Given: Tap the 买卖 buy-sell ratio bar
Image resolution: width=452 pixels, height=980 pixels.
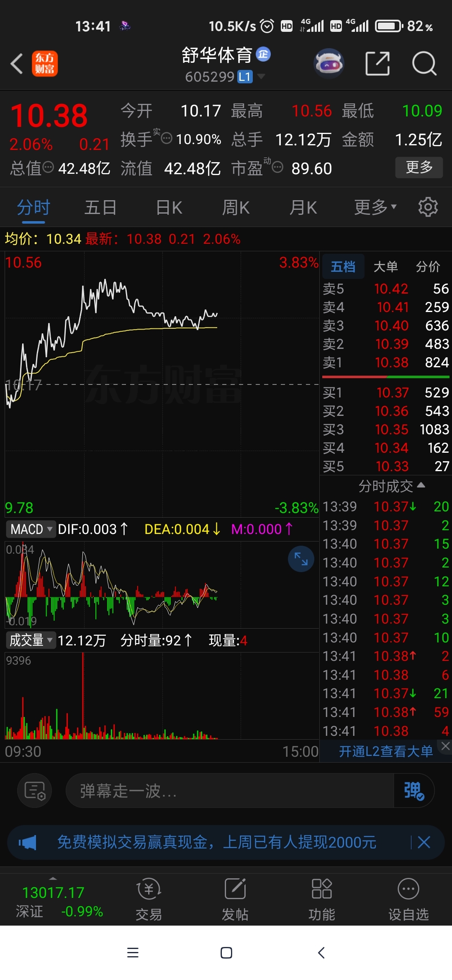Looking at the screenshot, I should [x=385, y=377].
